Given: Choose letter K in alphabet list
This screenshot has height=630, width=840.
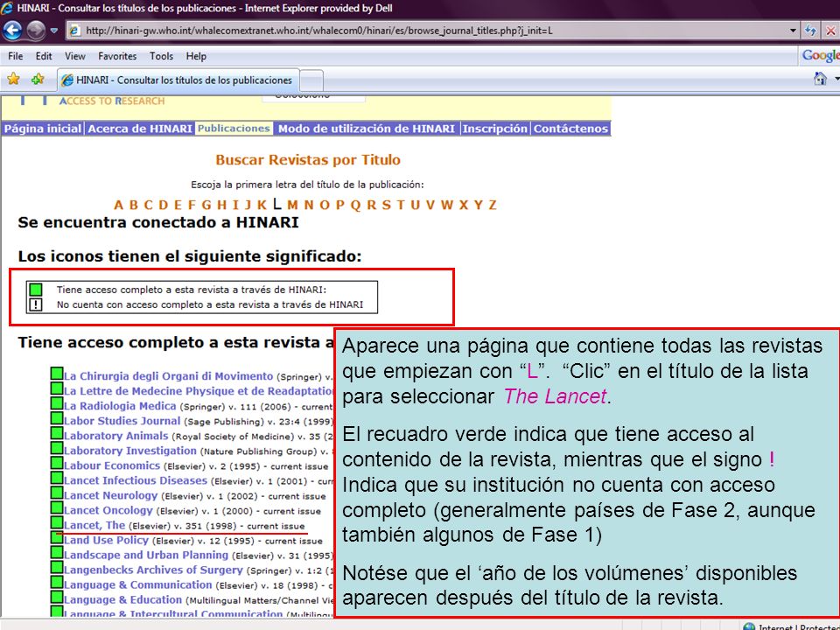Looking at the screenshot, I should tap(262, 205).
